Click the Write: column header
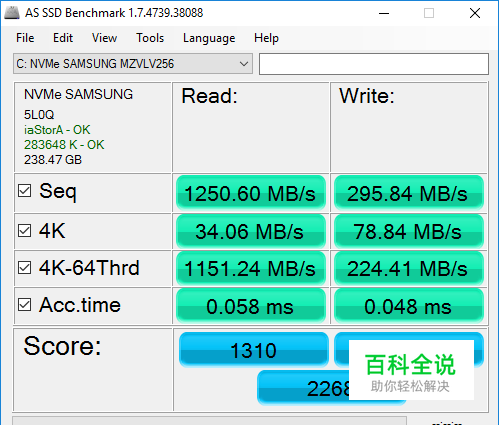This screenshot has width=499, height=425. click(x=367, y=96)
